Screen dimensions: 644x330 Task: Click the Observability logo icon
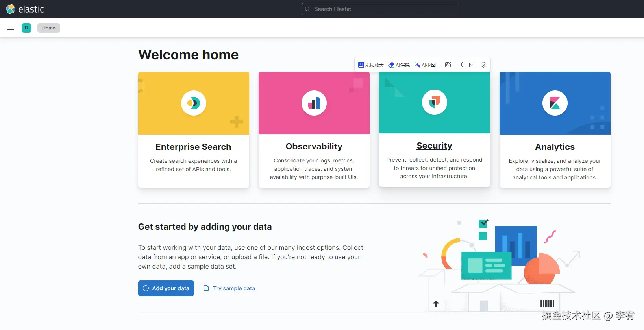pos(314,103)
